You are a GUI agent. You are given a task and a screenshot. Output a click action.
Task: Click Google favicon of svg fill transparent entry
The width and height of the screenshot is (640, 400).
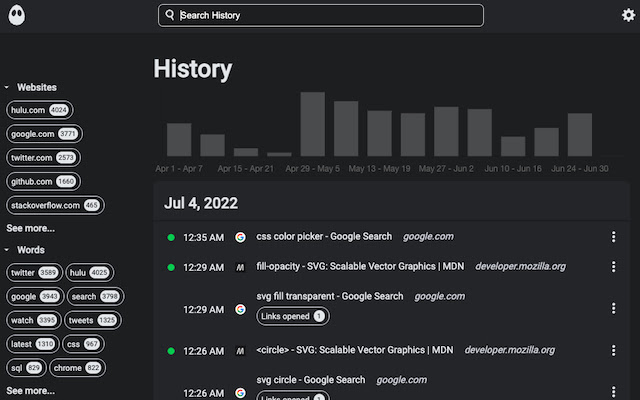coord(240,309)
